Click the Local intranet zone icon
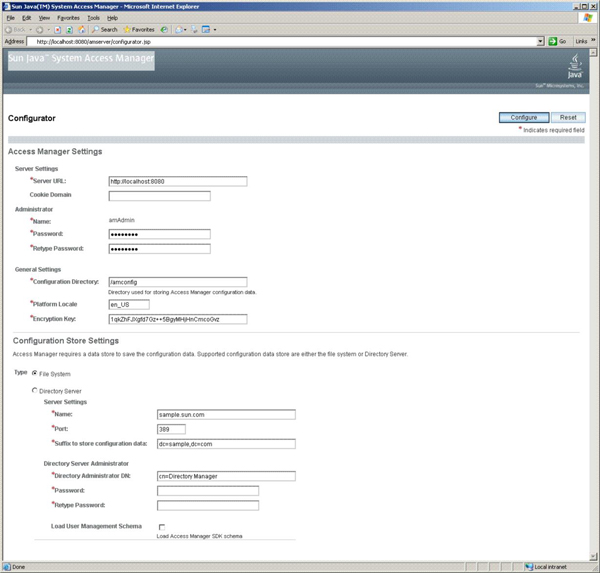Screen dimensions: 600x573 coord(529,567)
